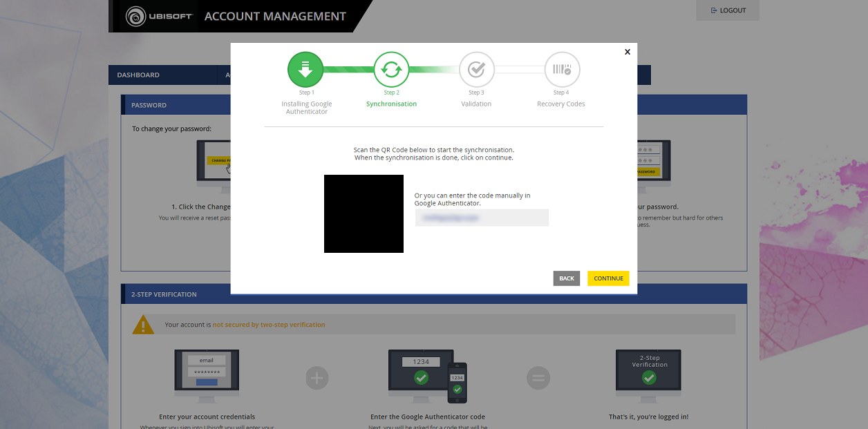This screenshot has height=429, width=868.
Task: Click the 'Recovery Codes' step label
Action: 561,104
